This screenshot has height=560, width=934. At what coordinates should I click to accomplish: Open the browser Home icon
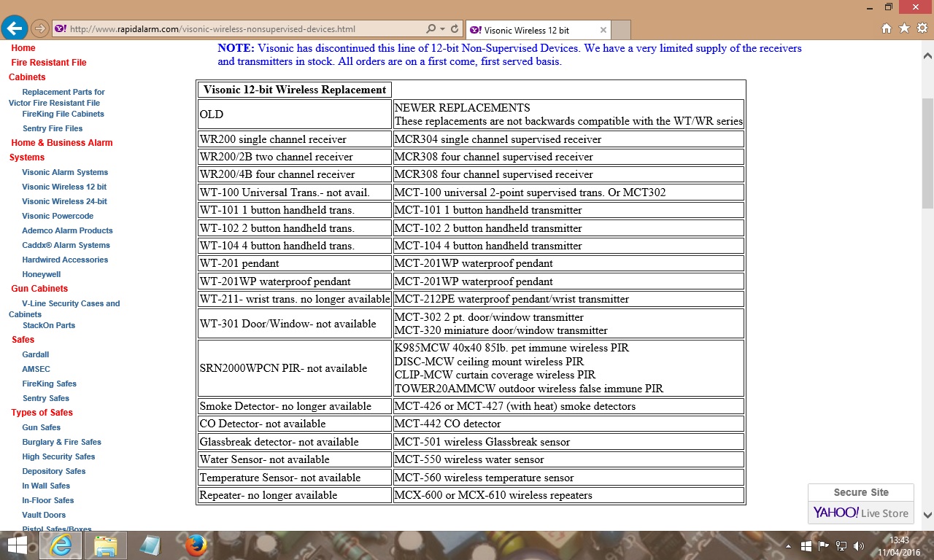[887, 28]
